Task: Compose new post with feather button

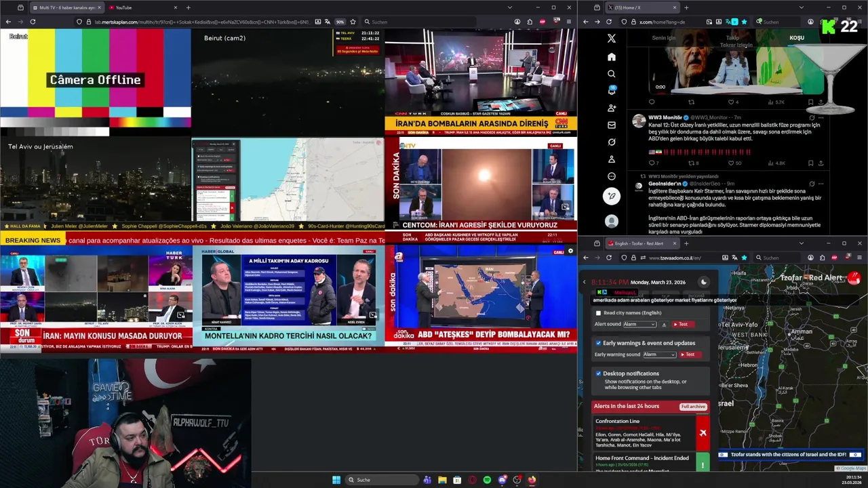Action: coord(612,197)
